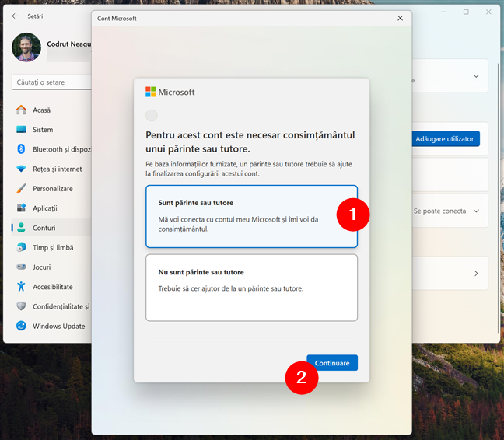The height and width of the screenshot is (440, 504).
Task: Open Conturi settings section
Action: point(51,228)
